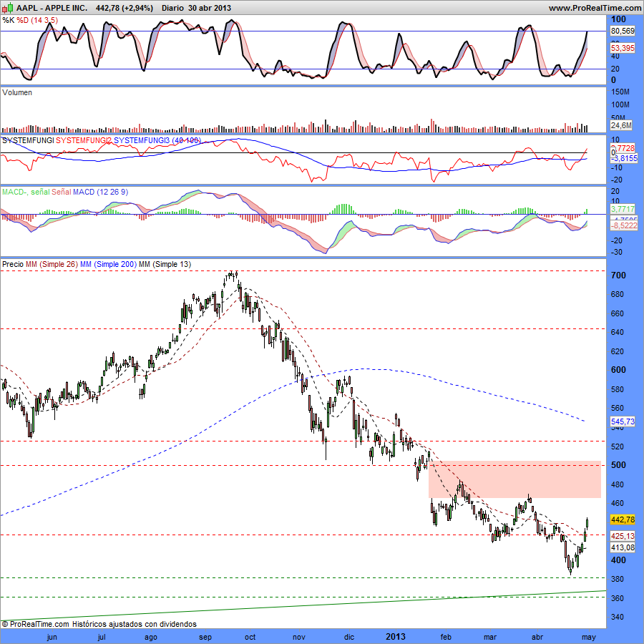Select the blue 545,73 moving average tag

(x=623, y=421)
